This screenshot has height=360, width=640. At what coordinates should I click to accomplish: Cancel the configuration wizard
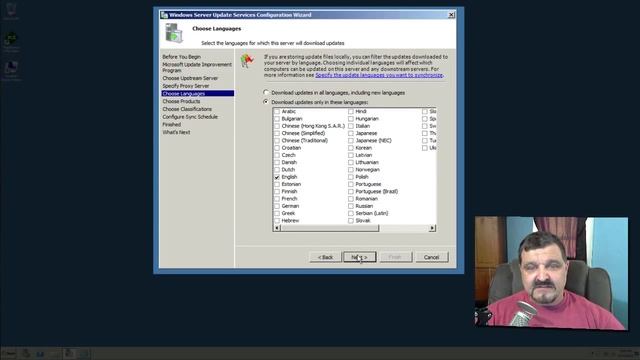[x=431, y=257]
